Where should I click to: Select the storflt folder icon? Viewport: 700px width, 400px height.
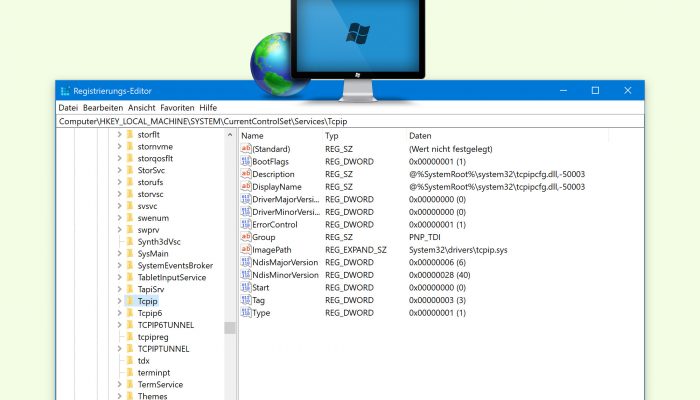coord(130,134)
